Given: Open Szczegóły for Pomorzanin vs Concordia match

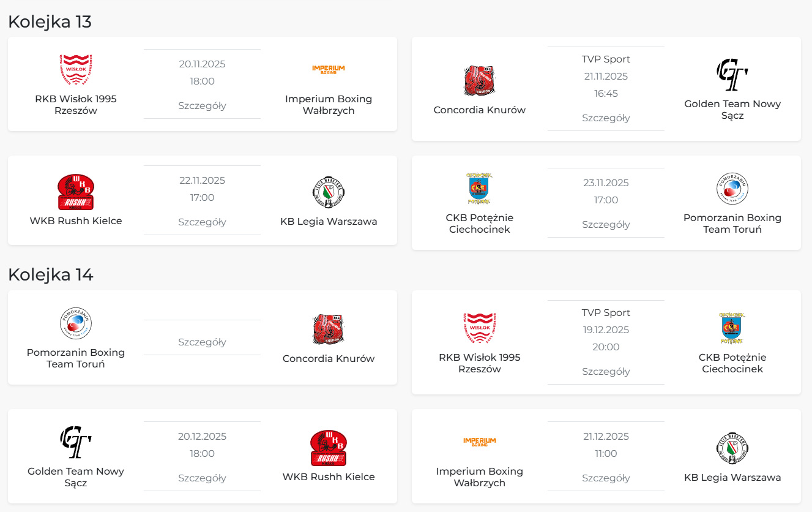Looking at the screenshot, I should (x=202, y=342).
